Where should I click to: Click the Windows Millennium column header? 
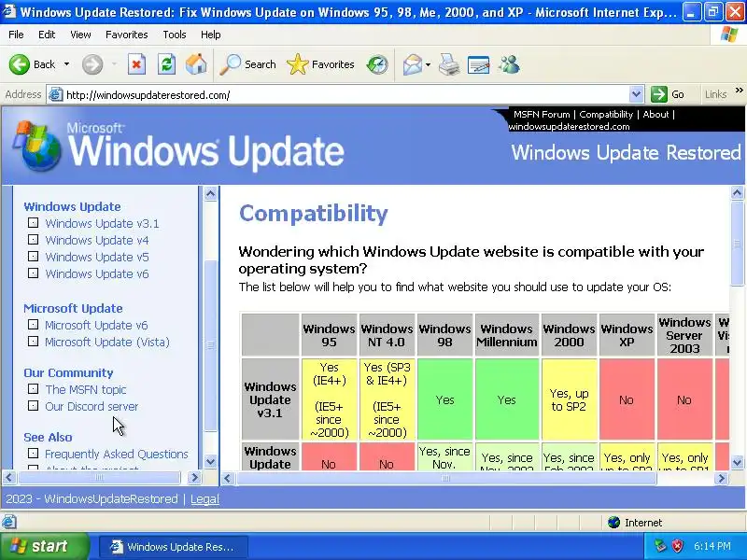pyautogui.click(x=507, y=335)
